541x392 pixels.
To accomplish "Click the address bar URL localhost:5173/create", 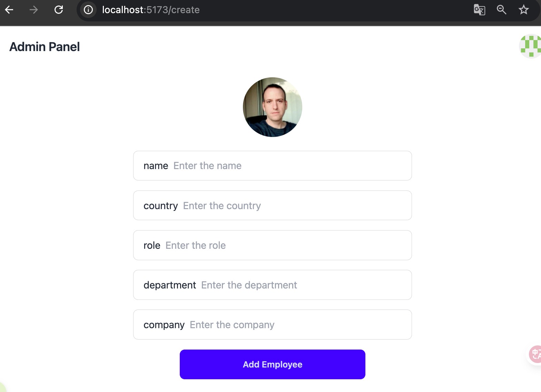I will tap(151, 10).
